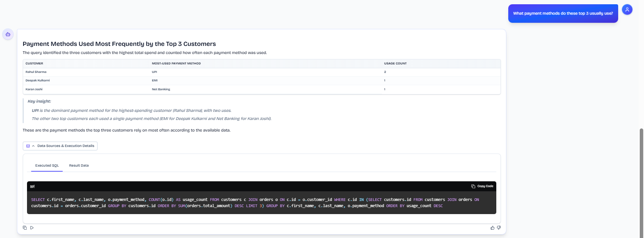
Task: Click the user message about top 3 payment methods
Action: 563,14
